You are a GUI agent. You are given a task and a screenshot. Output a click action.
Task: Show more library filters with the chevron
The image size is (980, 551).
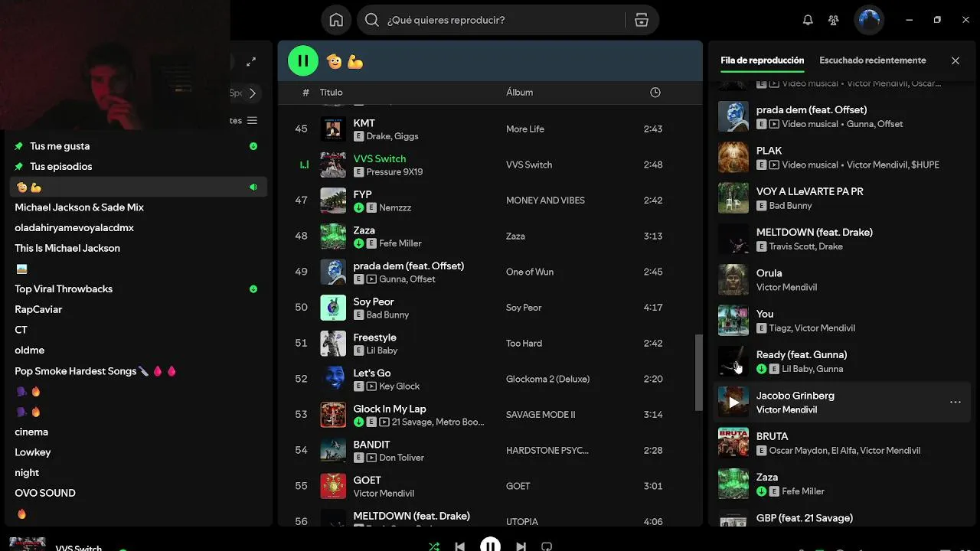click(252, 93)
